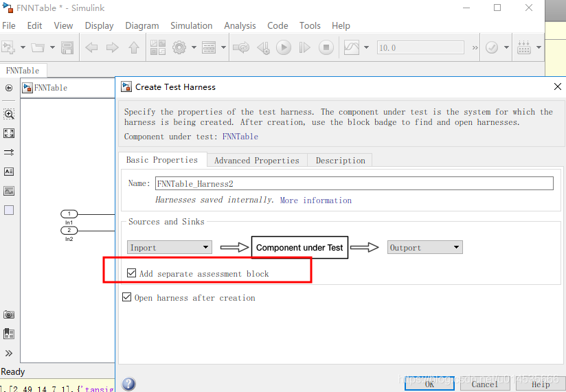Open the Diagram menu
This screenshot has height=392, width=566.
coord(142,25)
